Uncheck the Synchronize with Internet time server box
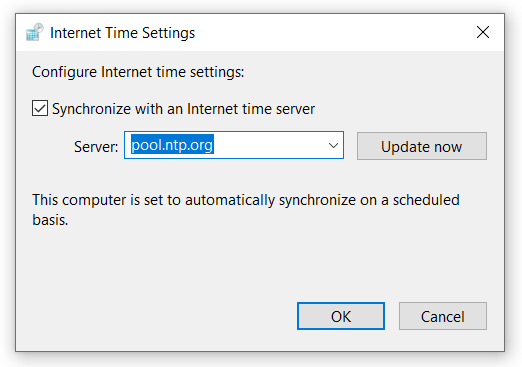Image resolution: width=522 pixels, height=367 pixels. tap(40, 108)
